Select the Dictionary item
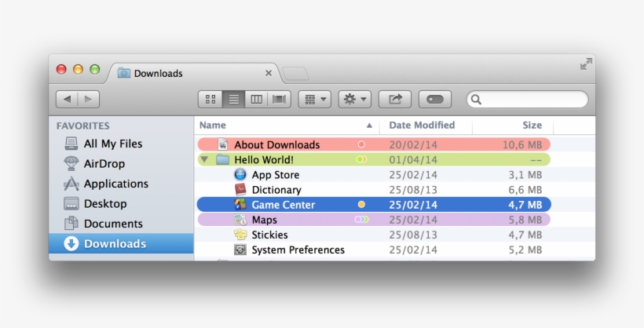 tap(374, 190)
